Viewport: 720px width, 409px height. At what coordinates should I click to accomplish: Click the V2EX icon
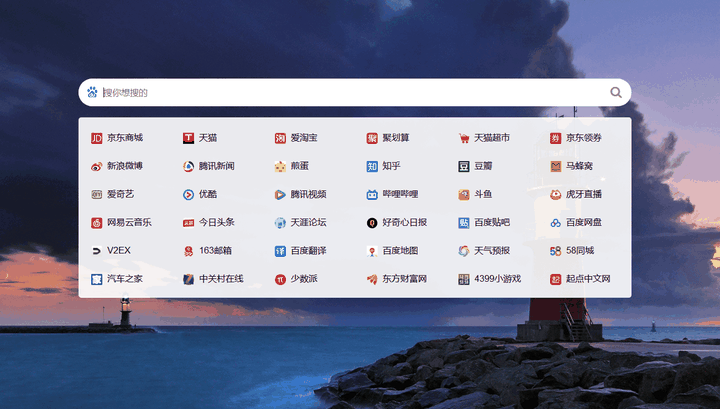[96, 251]
